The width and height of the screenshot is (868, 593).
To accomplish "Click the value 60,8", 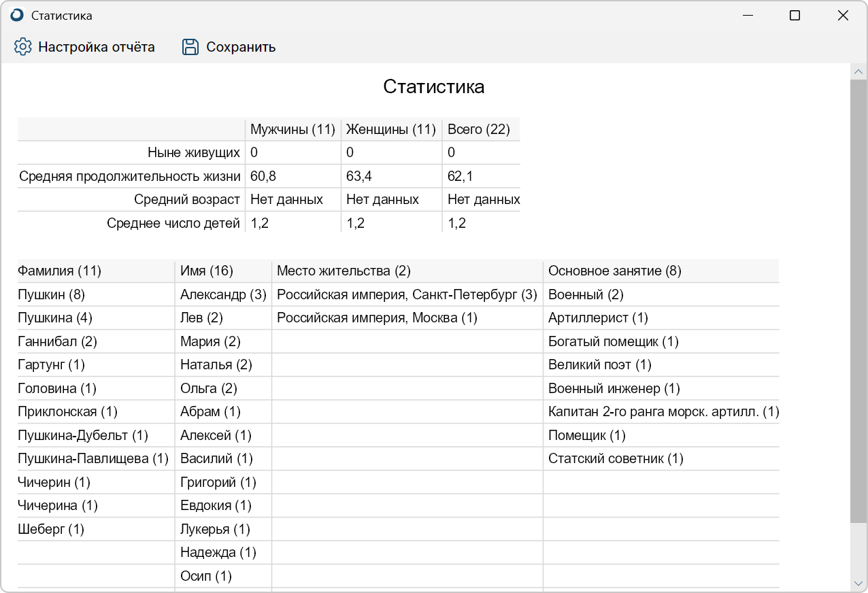I will pyautogui.click(x=263, y=176).
